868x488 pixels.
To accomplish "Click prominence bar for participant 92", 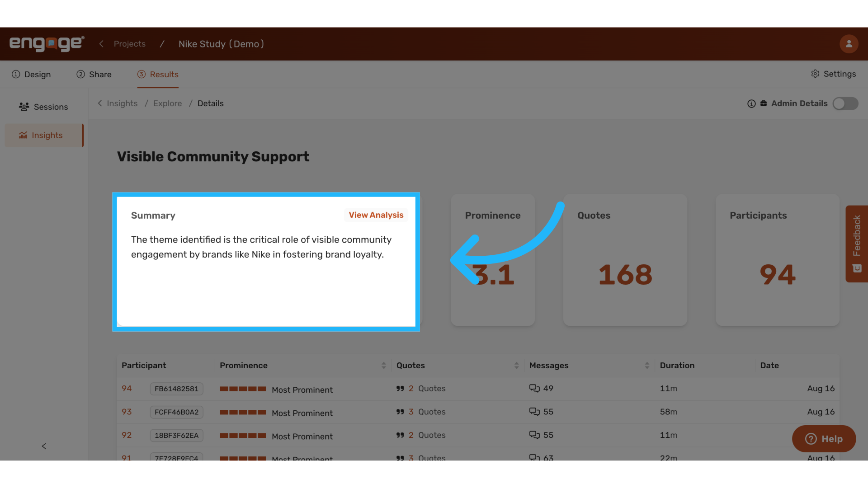I will 243,436.
